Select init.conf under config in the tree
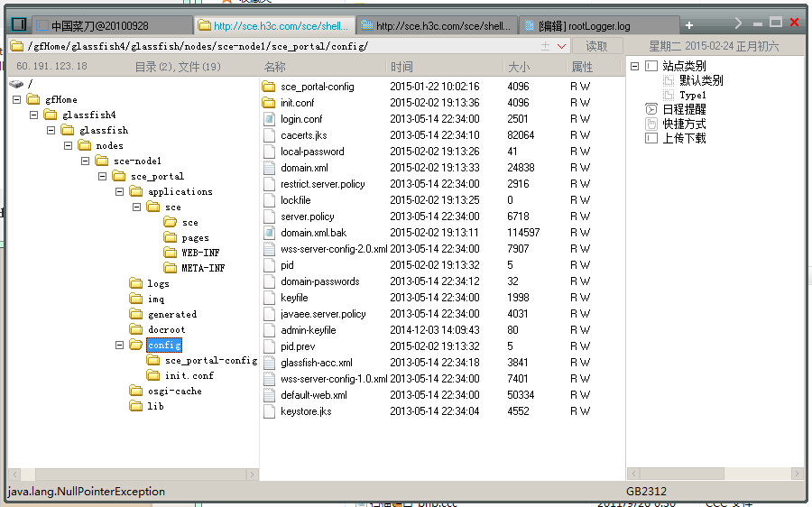 click(189, 375)
